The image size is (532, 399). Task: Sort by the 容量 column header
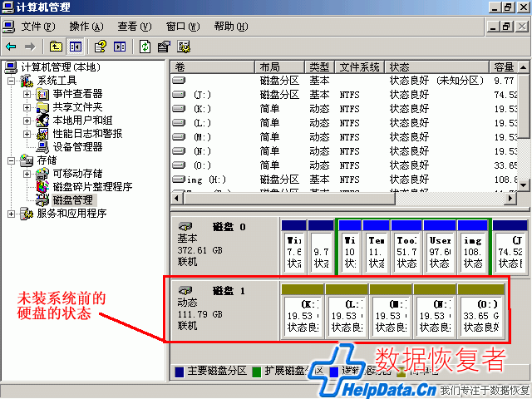[x=504, y=67]
